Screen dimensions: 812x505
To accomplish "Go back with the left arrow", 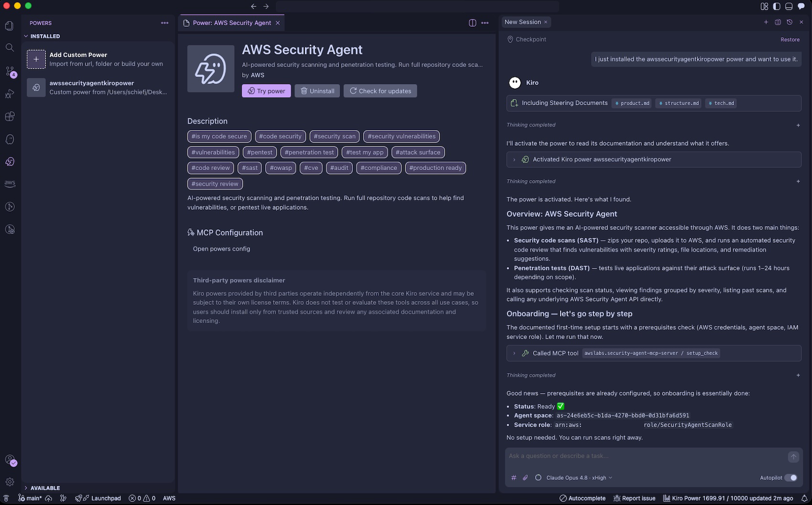I will click(x=254, y=6).
